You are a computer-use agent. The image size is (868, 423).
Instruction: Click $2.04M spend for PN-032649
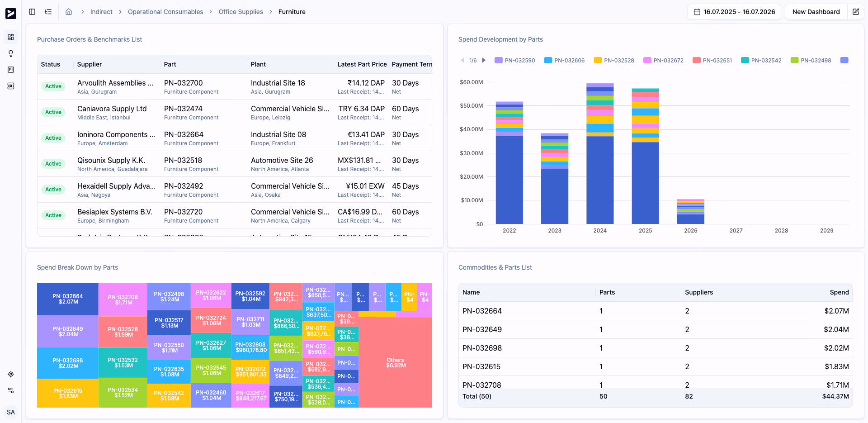pyautogui.click(x=836, y=329)
